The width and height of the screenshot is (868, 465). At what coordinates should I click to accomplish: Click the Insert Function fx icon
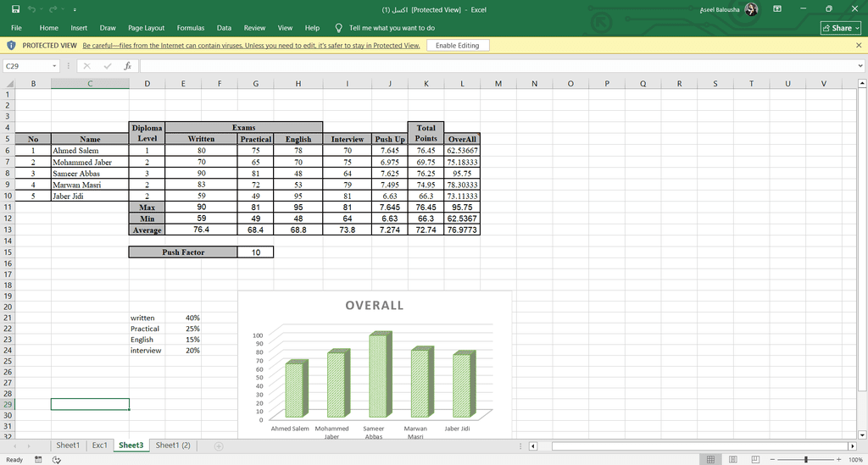[127, 66]
